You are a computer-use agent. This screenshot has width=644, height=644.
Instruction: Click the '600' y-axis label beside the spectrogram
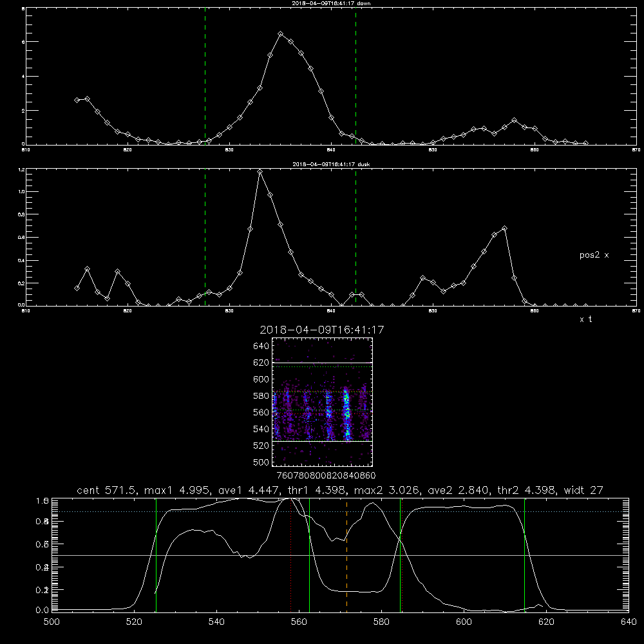point(261,379)
